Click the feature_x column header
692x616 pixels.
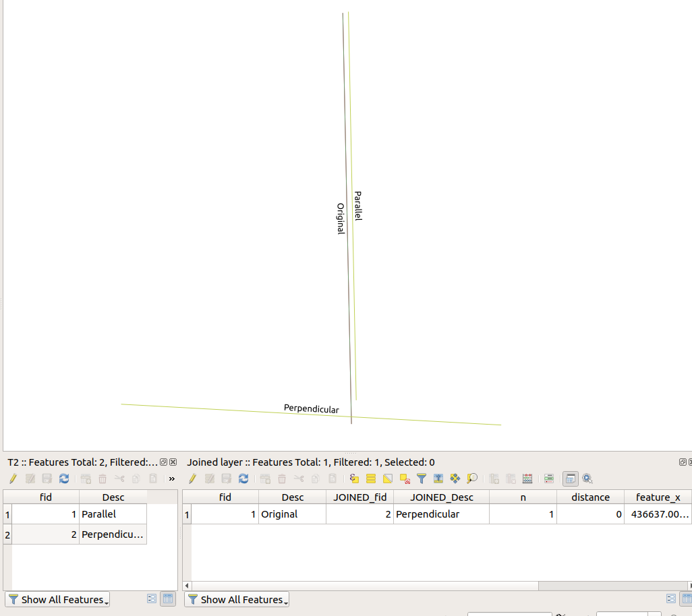pos(658,497)
